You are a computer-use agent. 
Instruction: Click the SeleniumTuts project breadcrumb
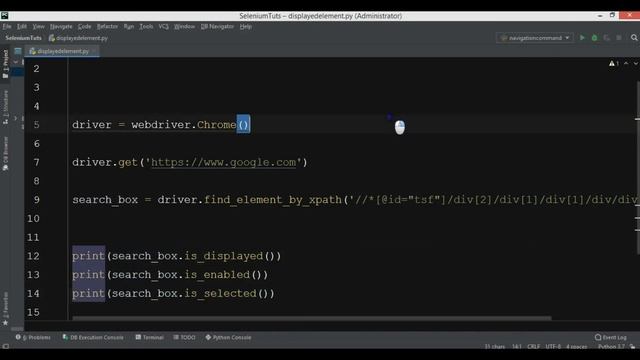point(23,38)
